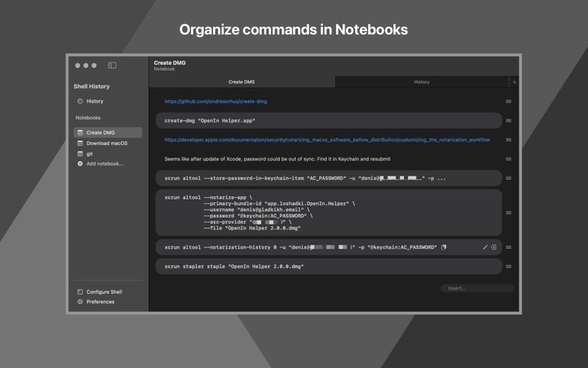Select the xcrun altool --notarize-app command block

[328, 213]
